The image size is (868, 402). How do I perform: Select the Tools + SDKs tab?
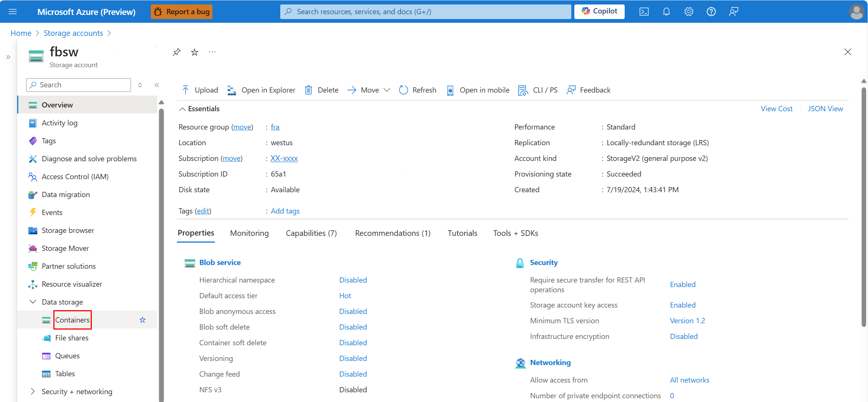click(516, 233)
